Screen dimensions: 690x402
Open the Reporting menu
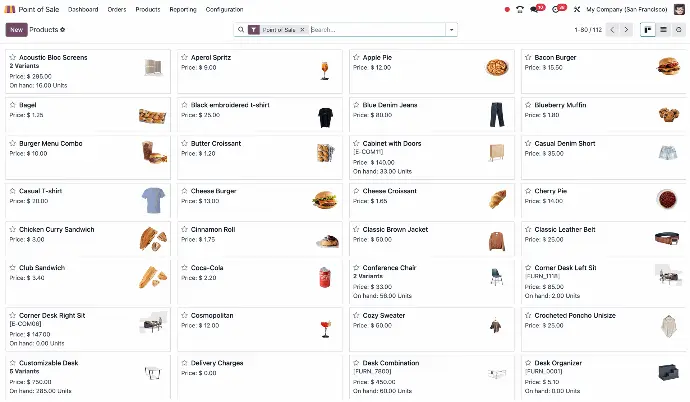[x=183, y=9]
